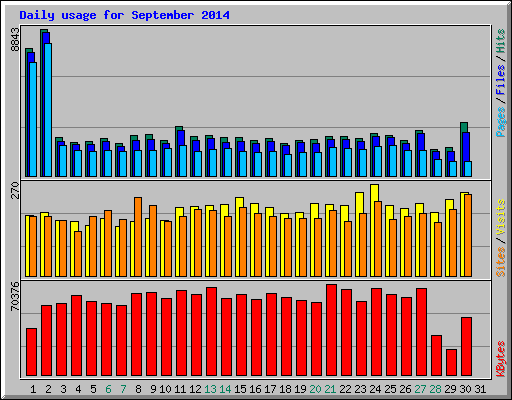Click day 26 label on the x-axis
Viewport: 512px width, 400px height.
pyautogui.click(x=405, y=389)
